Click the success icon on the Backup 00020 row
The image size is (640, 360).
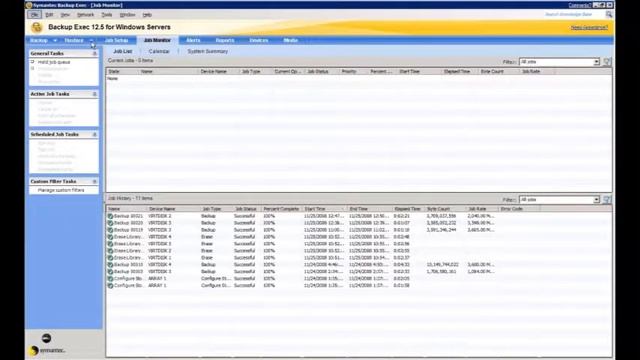coord(110,223)
